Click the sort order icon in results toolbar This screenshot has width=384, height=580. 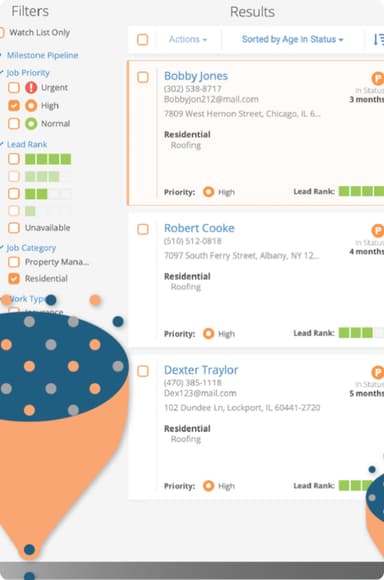pos(378,39)
